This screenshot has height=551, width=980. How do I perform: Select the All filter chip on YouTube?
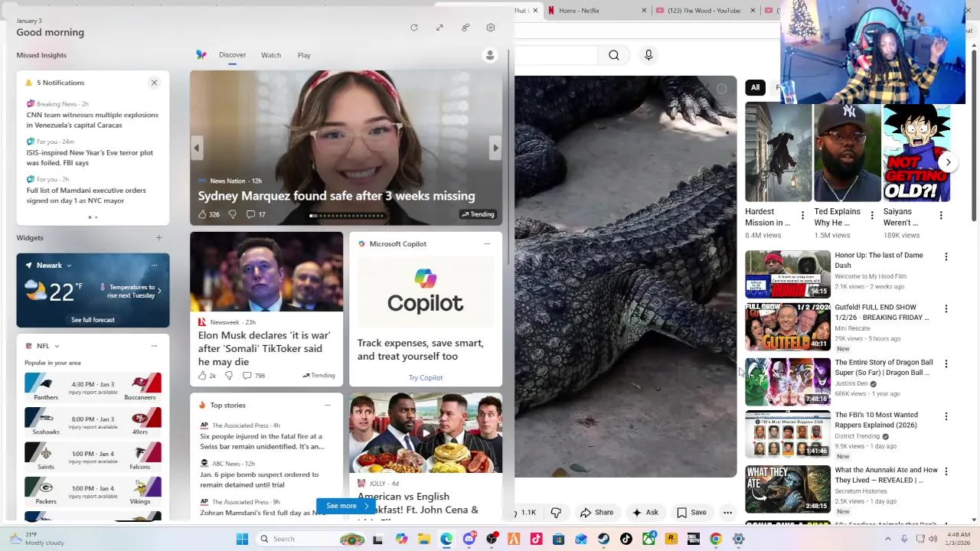pos(755,87)
